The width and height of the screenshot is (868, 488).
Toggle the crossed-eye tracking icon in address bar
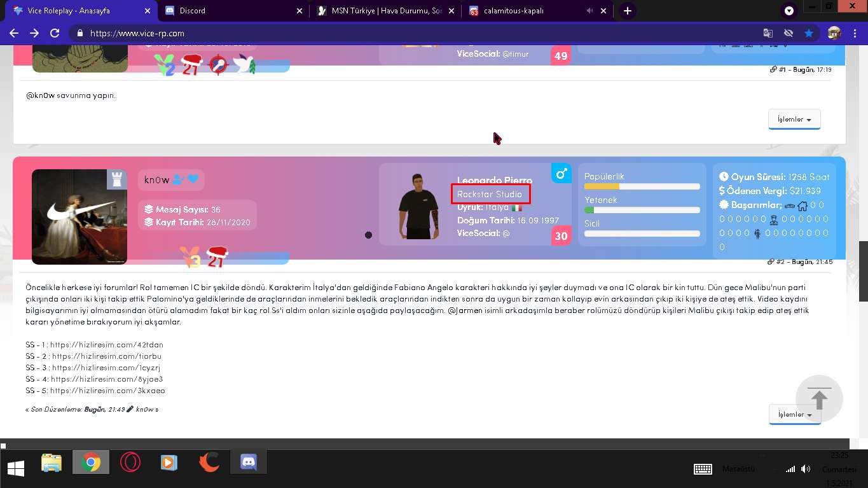coord(789,33)
